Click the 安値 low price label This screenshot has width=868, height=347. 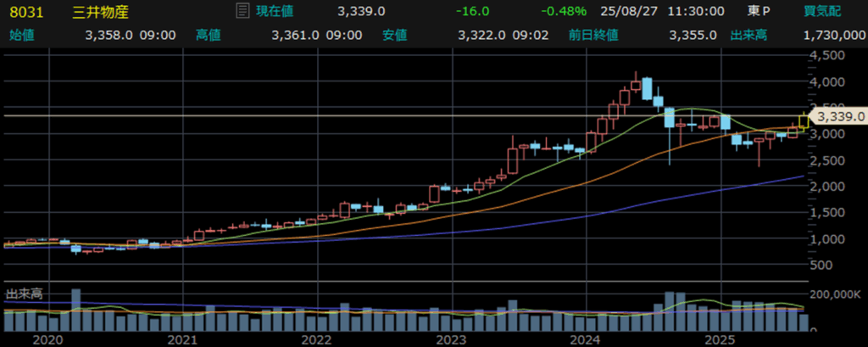coord(394,35)
